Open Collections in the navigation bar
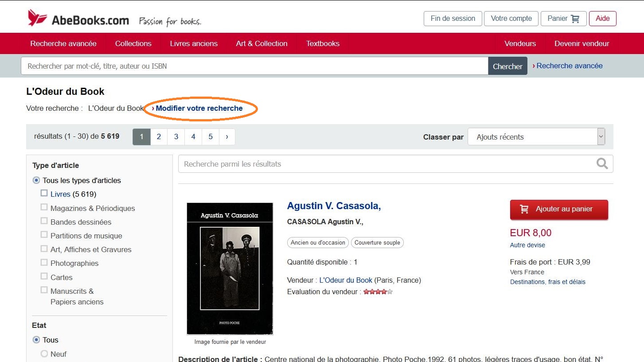This screenshot has height=362, width=644. 133,43
